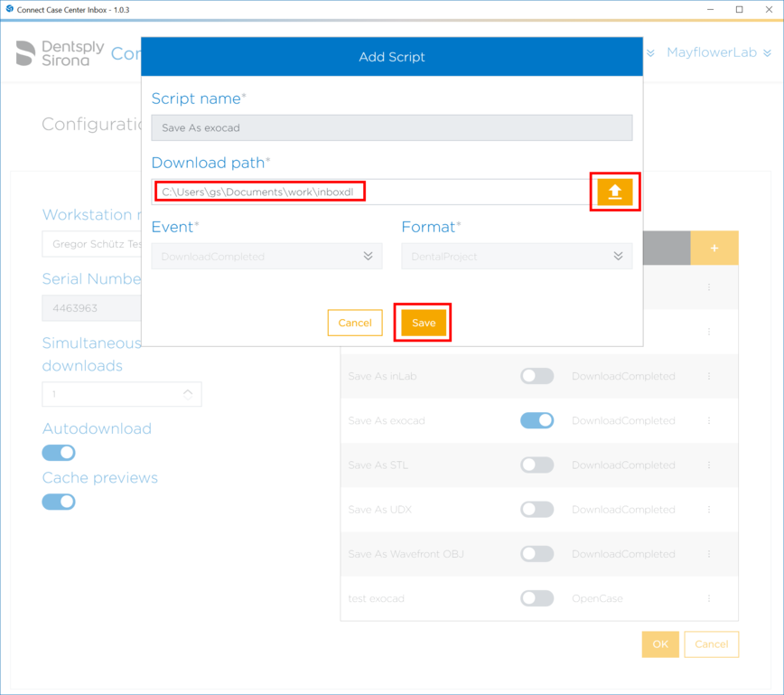Adjust the Simultaneous downloads stepper

188,394
